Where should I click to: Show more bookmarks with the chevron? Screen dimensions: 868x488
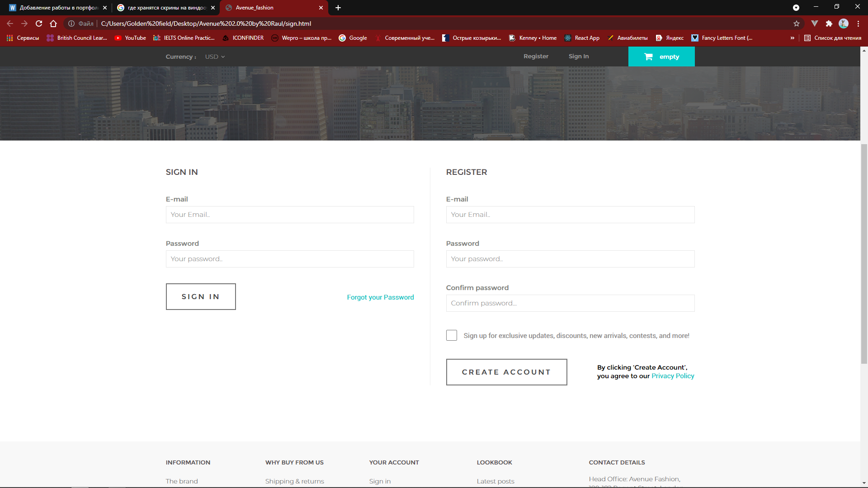click(792, 38)
